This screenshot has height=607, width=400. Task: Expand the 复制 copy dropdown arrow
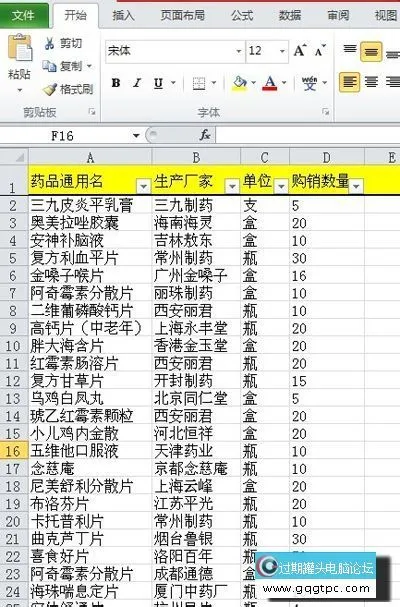pos(89,66)
